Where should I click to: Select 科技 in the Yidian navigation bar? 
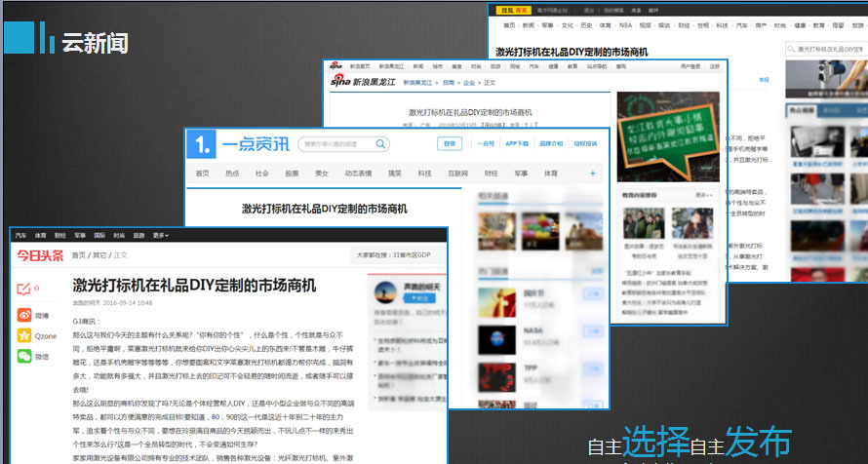click(424, 174)
